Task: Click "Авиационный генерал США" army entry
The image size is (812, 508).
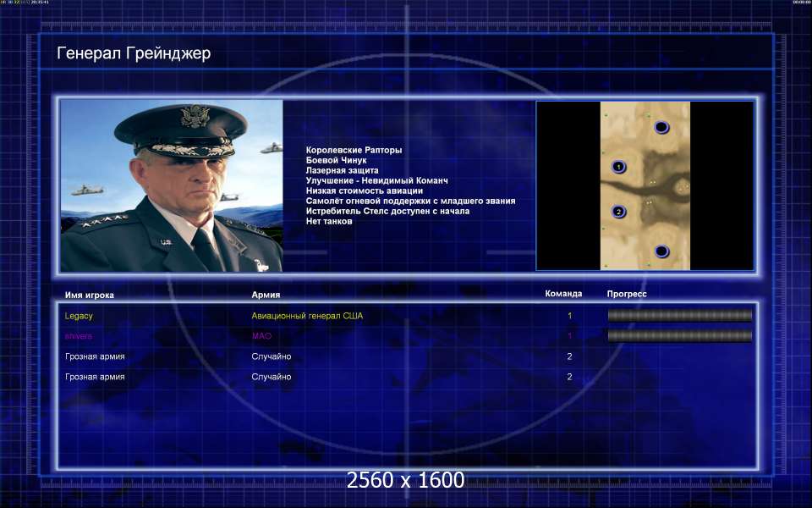Action: pyautogui.click(x=307, y=316)
